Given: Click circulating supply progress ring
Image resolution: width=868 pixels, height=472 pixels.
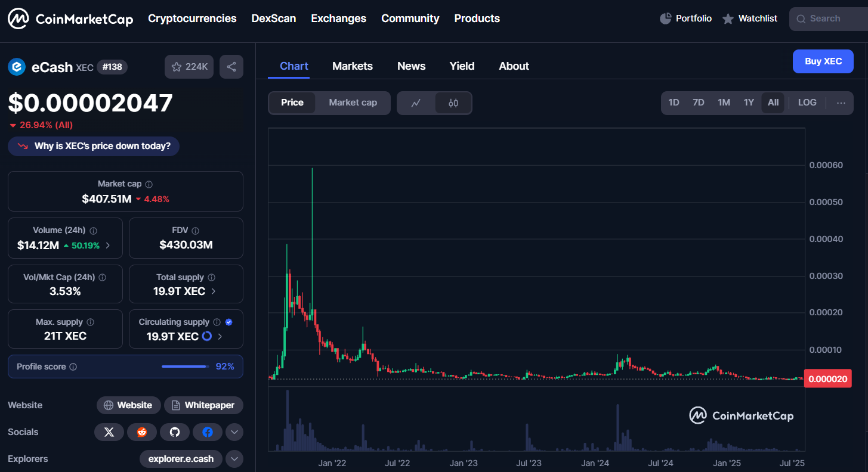Looking at the screenshot, I should coord(207,336).
